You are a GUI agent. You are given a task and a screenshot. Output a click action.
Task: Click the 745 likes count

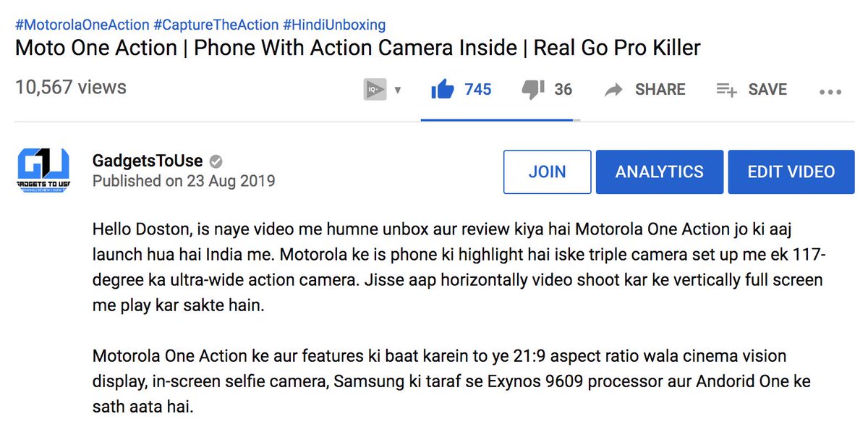(478, 90)
